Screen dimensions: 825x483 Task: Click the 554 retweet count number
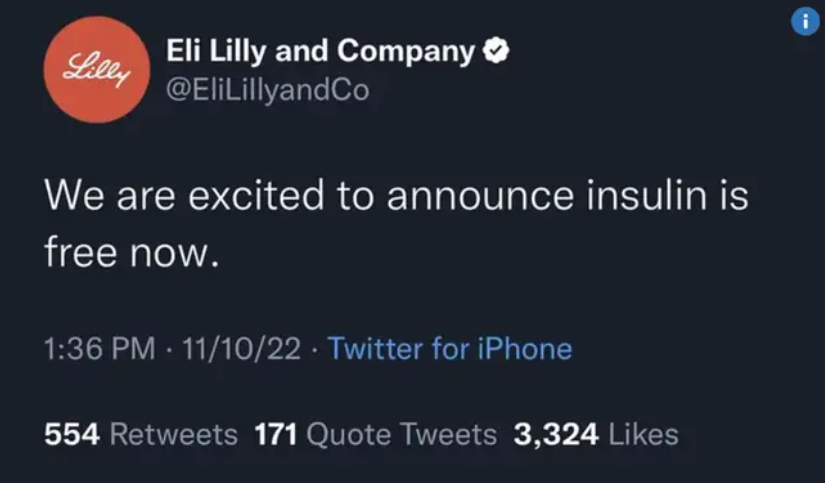coord(72,434)
